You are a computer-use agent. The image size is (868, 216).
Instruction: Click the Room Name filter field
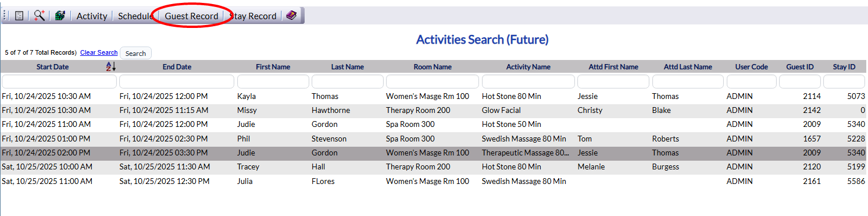click(x=433, y=82)
